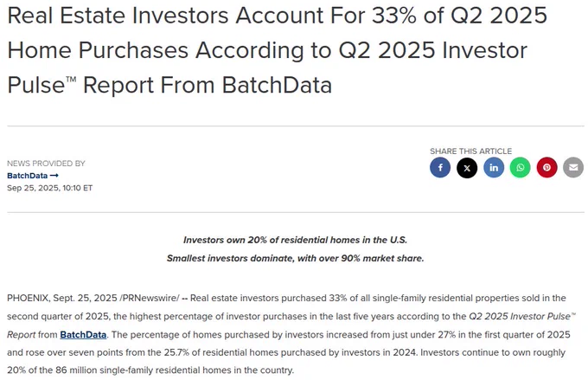Click the 25.7% figure in the paragraph
This screenshot has height=380, width=588.
coord(178,352)
